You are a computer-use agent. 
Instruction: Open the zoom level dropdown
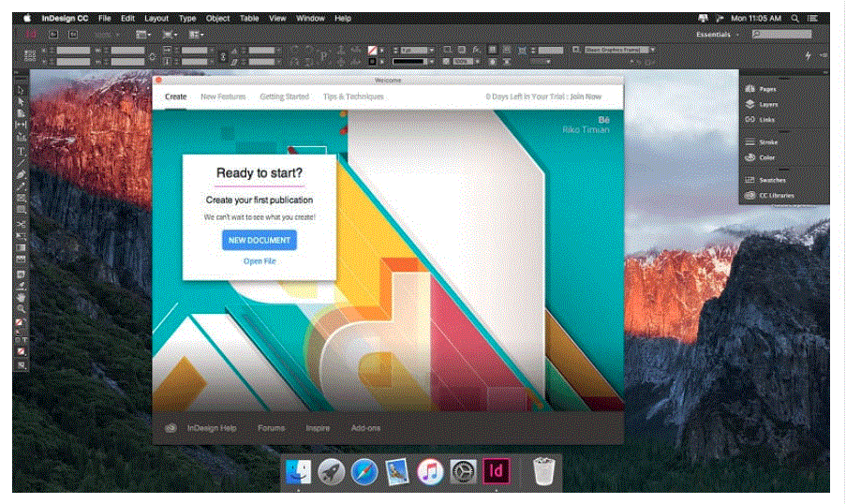pyautogui.click(x=107, y=35)
